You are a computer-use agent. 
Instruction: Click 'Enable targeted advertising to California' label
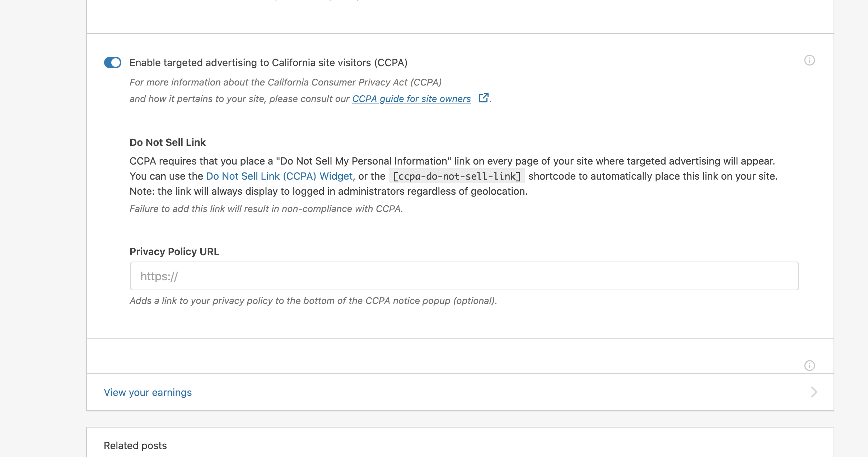pyautogui.click(x=268, y=63)
